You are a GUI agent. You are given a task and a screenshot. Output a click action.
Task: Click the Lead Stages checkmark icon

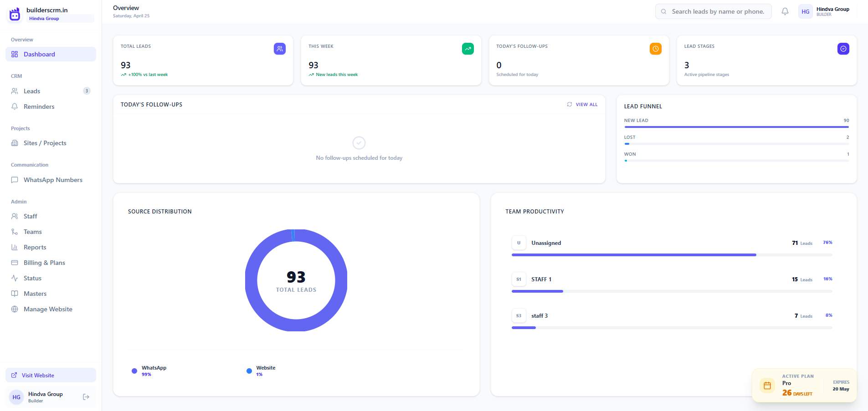843,49
